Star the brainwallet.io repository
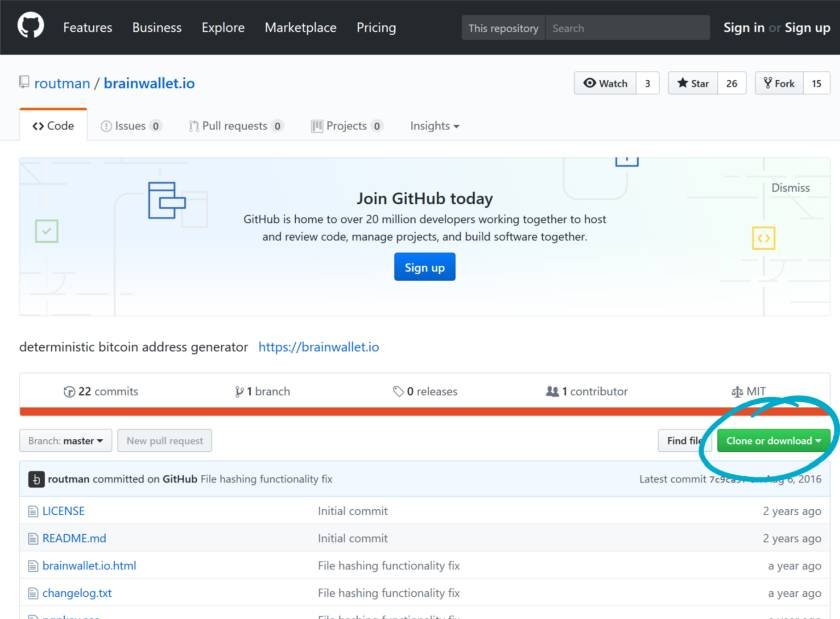The width and height of the screenshot is (840, 619). point(693,83)
